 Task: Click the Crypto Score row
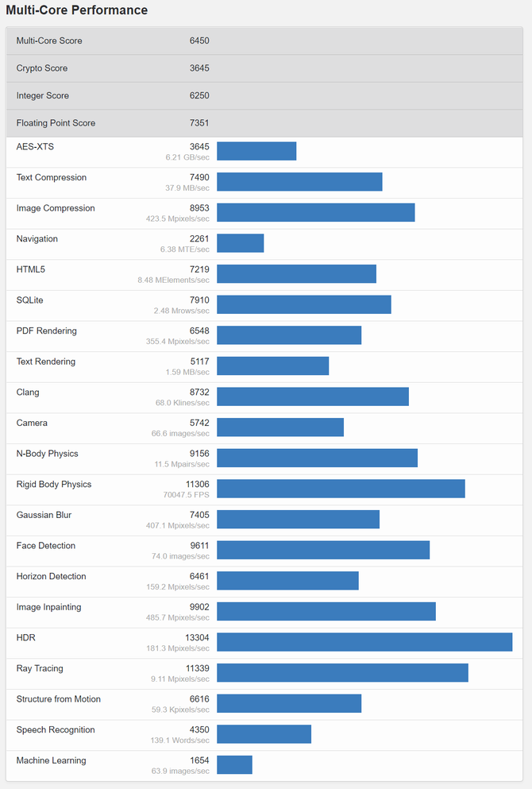264,68
